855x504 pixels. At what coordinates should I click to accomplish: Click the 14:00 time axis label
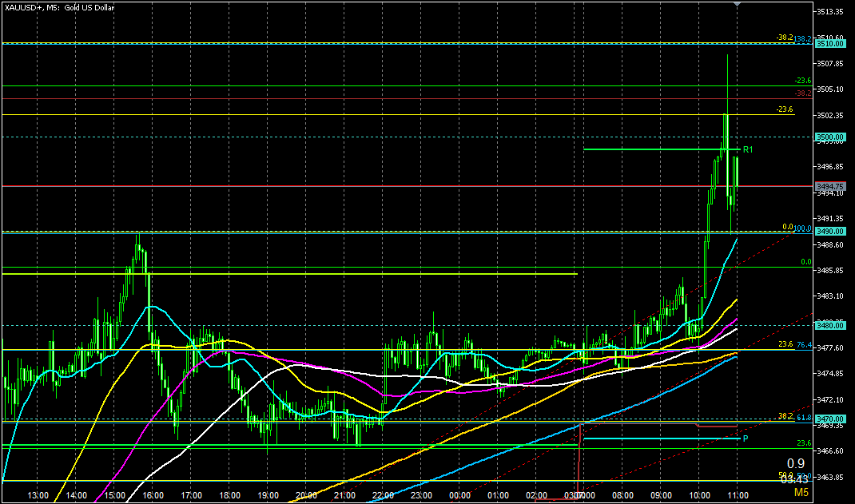[76, 495]
